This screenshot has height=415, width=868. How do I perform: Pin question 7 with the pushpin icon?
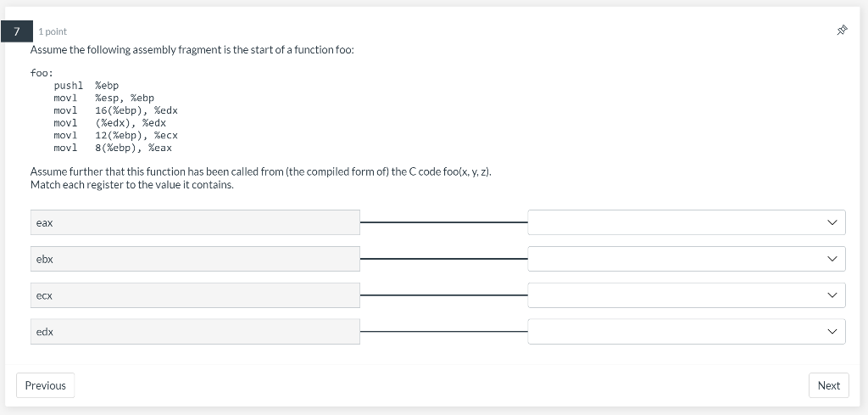(842, 31)
